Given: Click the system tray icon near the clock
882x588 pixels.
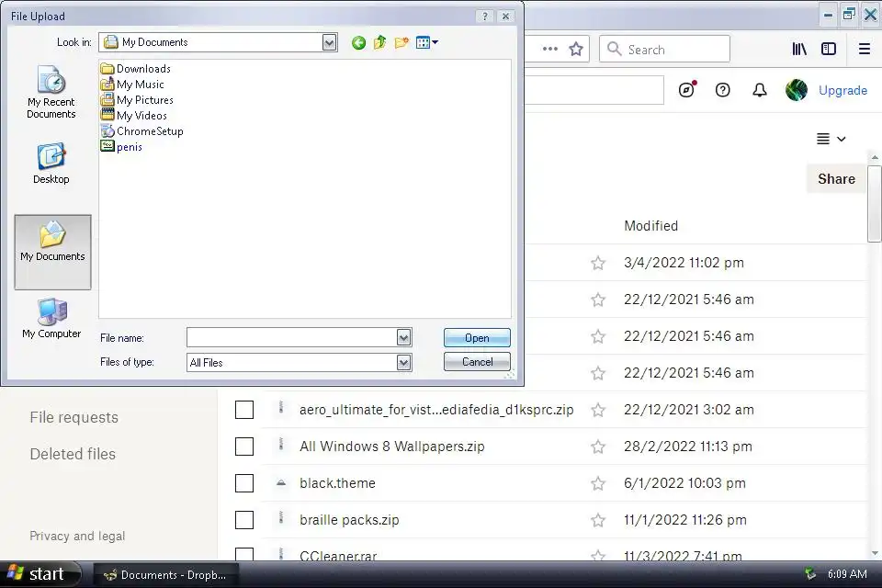Looking at the screenshot, I should [x=810, y=574].
